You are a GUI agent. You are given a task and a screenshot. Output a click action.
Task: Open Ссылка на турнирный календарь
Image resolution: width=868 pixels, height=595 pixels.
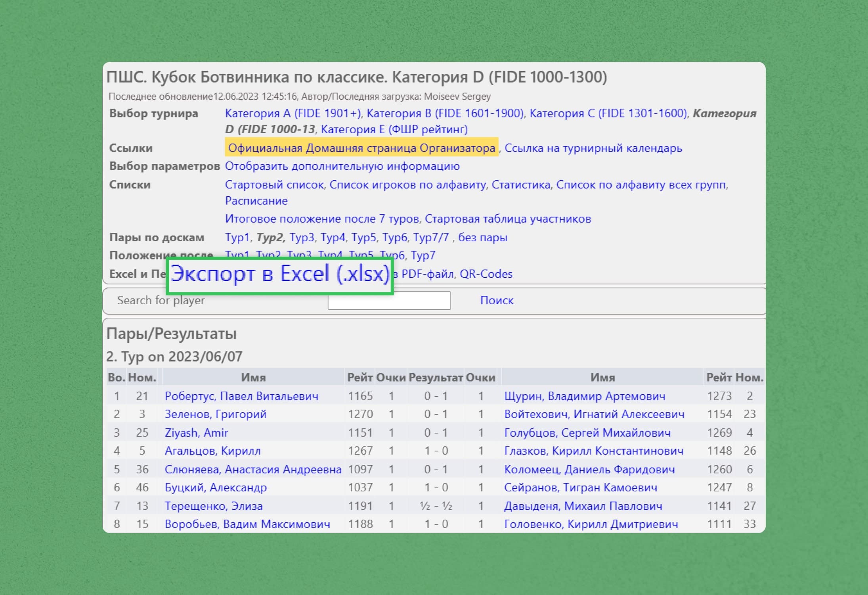pyautogui.click(x=593, y=148)
